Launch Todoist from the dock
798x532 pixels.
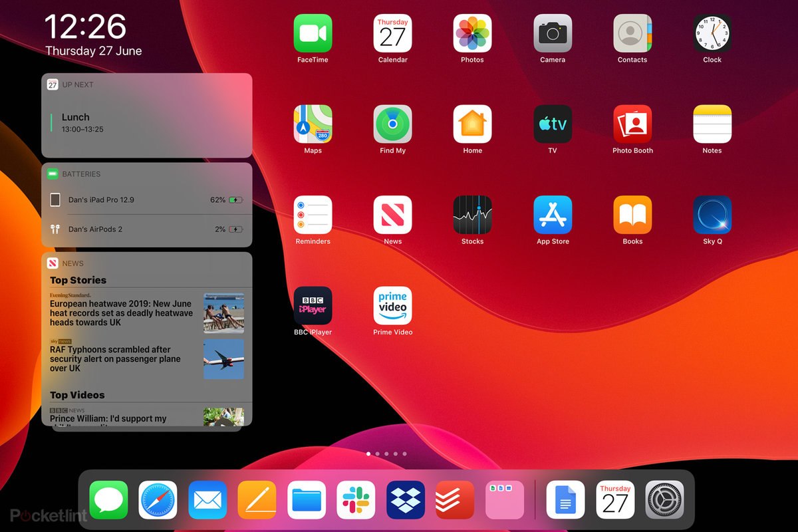[456, 500]
